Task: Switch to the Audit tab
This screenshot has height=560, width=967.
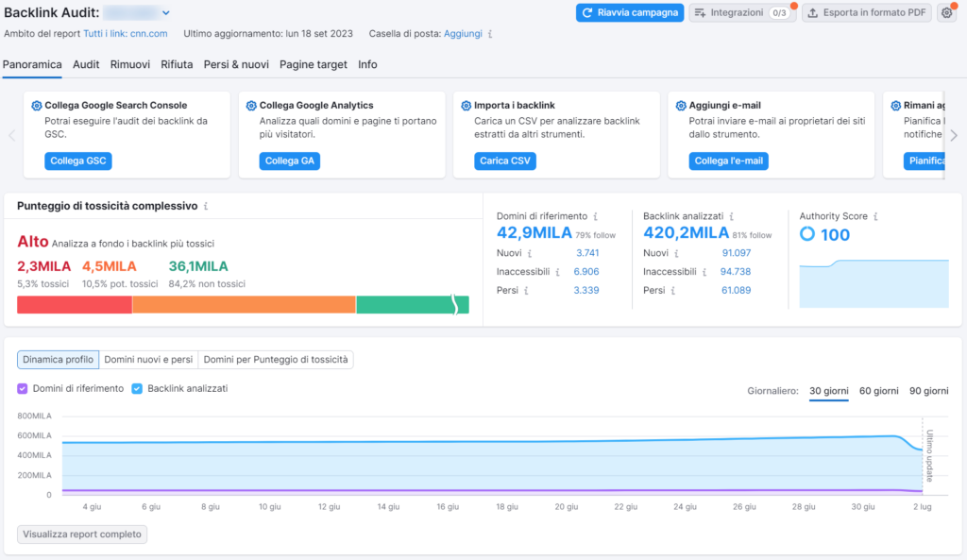Action: point(86,64)
